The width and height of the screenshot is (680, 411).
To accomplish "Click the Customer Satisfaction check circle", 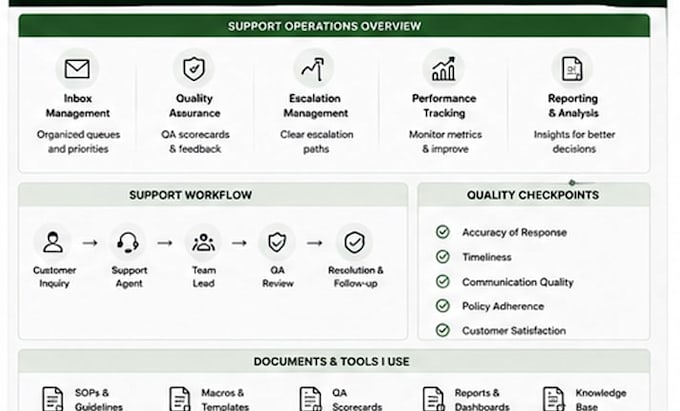I will click(442, 330).
